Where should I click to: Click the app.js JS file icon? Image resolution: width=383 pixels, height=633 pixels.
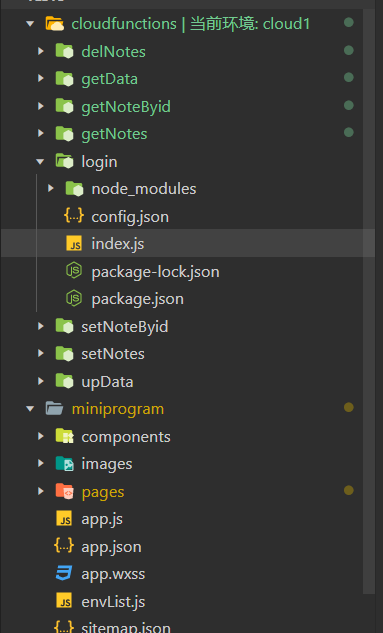click(64, 519)
